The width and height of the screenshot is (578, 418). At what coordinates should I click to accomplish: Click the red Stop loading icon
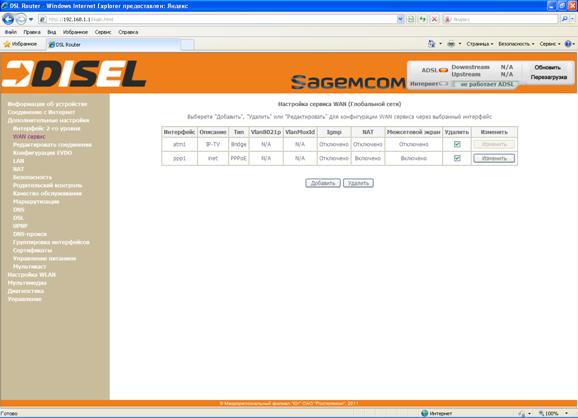pos(435,19)
